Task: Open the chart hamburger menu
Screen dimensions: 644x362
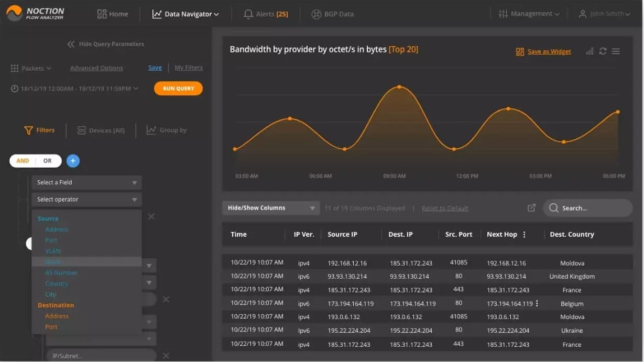Action: coord(616,51)
